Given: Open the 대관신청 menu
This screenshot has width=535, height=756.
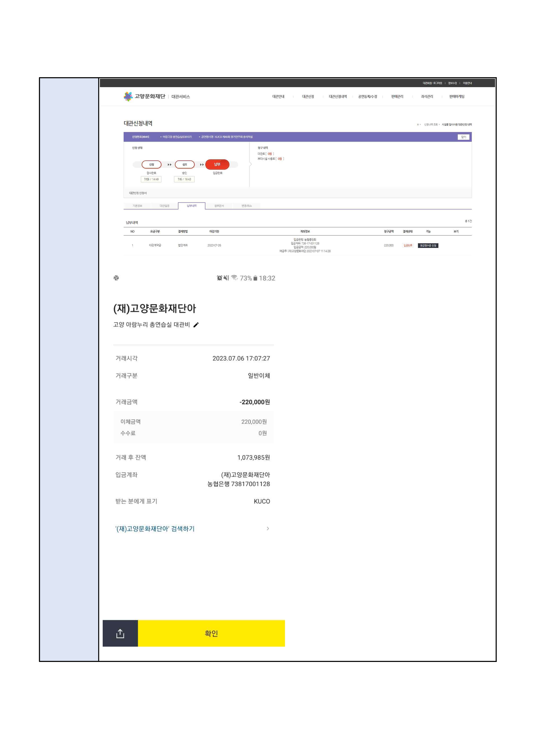Looking at the screenshot, I should click(308, 96).
